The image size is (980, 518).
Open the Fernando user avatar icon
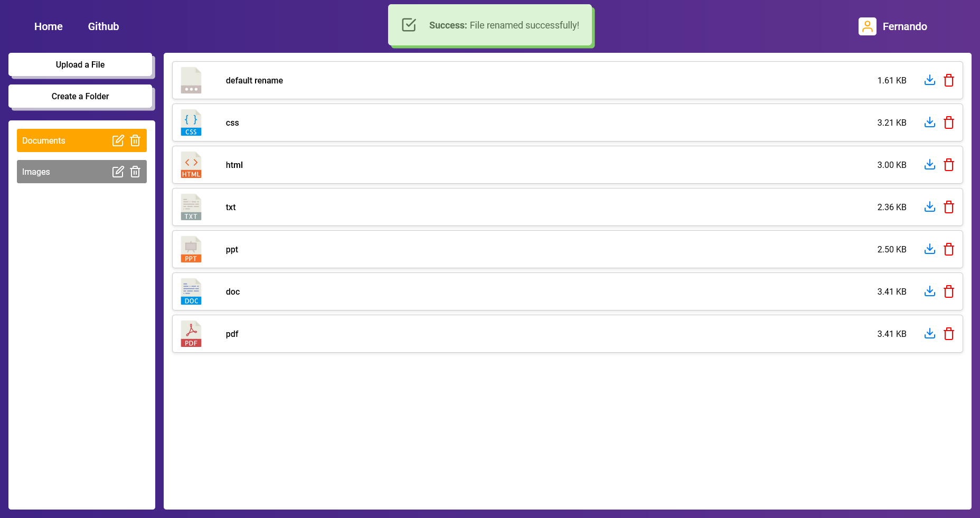click(x=867, y=26)
